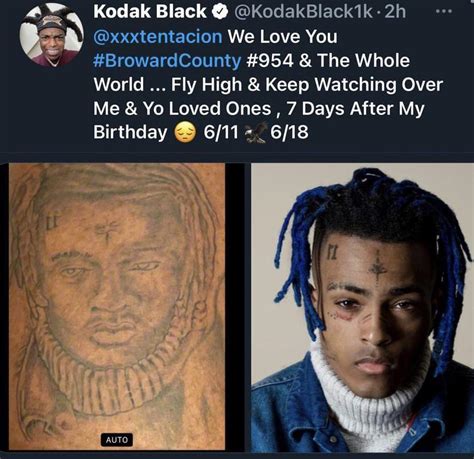474x459 pixels.
Task: Tap the AUTO badge on left image
Action: [117, 440]
